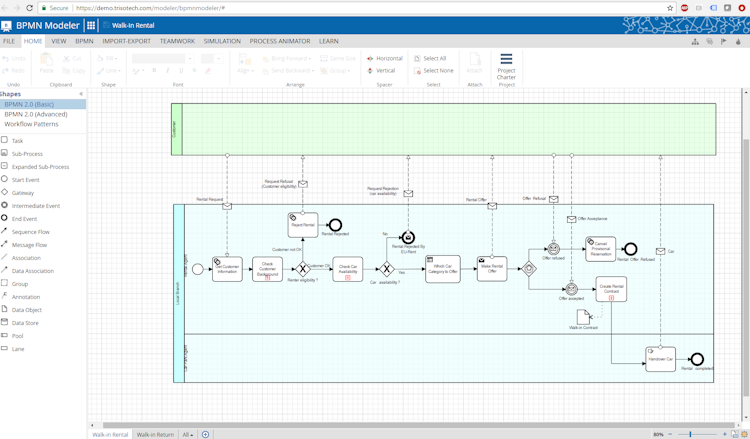Open the Project Charter icon

point(506,66)
